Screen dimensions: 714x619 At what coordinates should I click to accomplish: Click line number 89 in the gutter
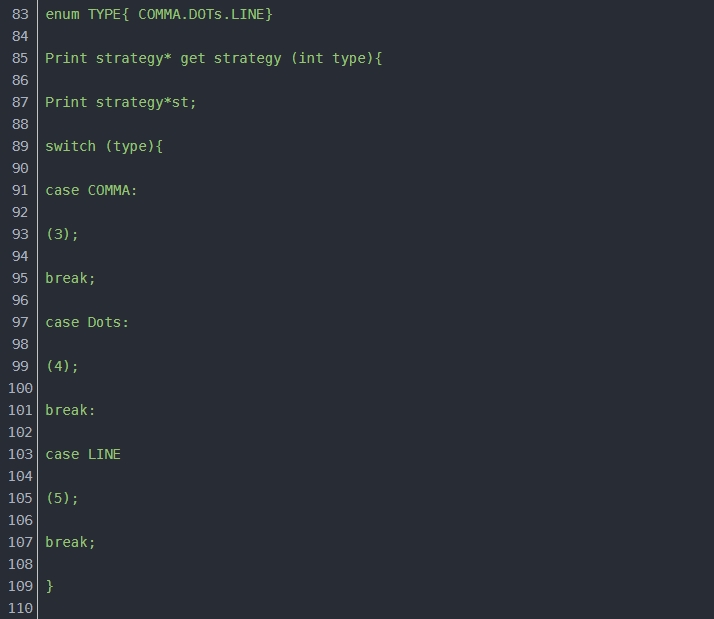(x=20, y=146)
